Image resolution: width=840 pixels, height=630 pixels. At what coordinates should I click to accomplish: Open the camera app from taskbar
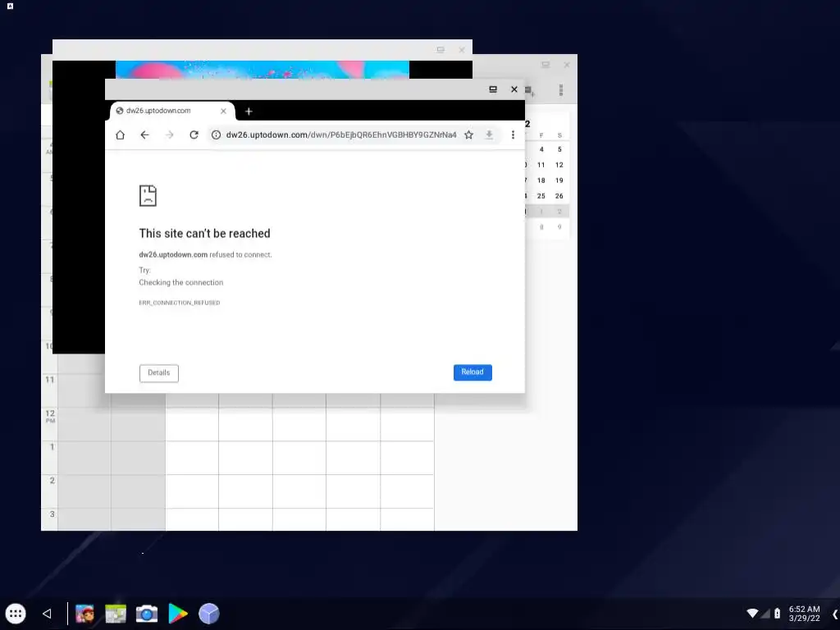pos(146,614)
